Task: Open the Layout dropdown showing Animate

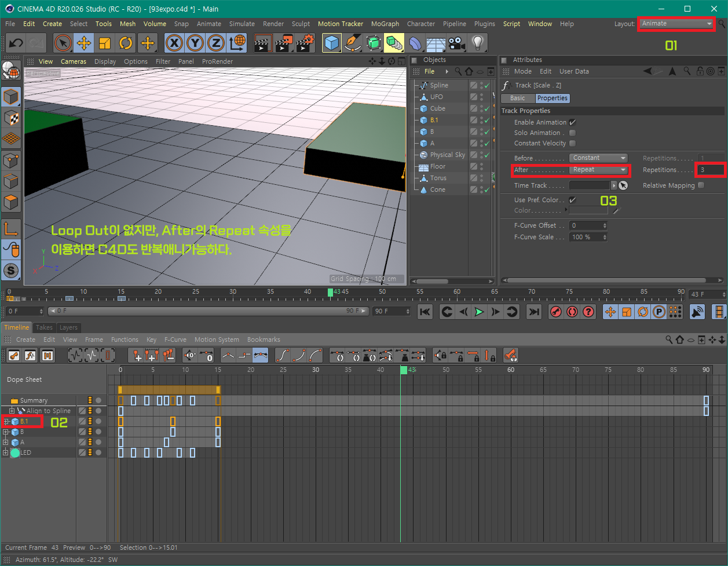Action: pyautogui.click(x=676, y=24)
